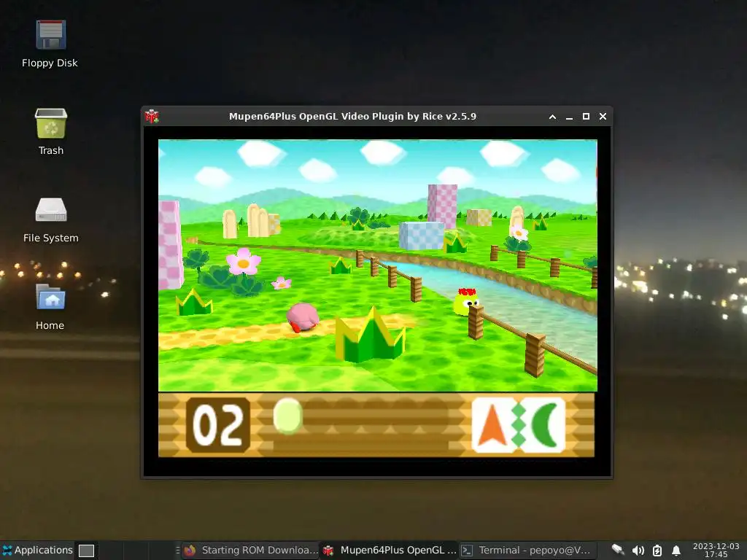Open the volume speaker tray icon
Screen dimensions: 747x560
point(638,551)
